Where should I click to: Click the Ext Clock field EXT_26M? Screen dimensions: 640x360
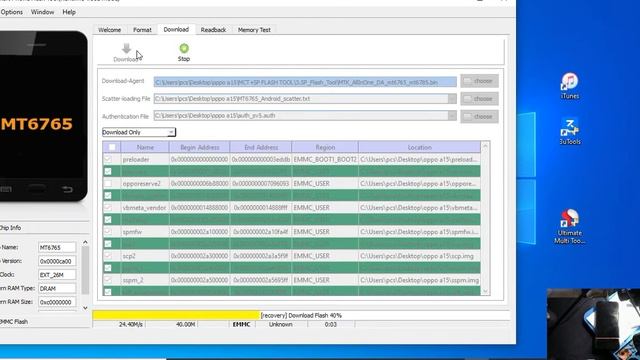(57, 275)
